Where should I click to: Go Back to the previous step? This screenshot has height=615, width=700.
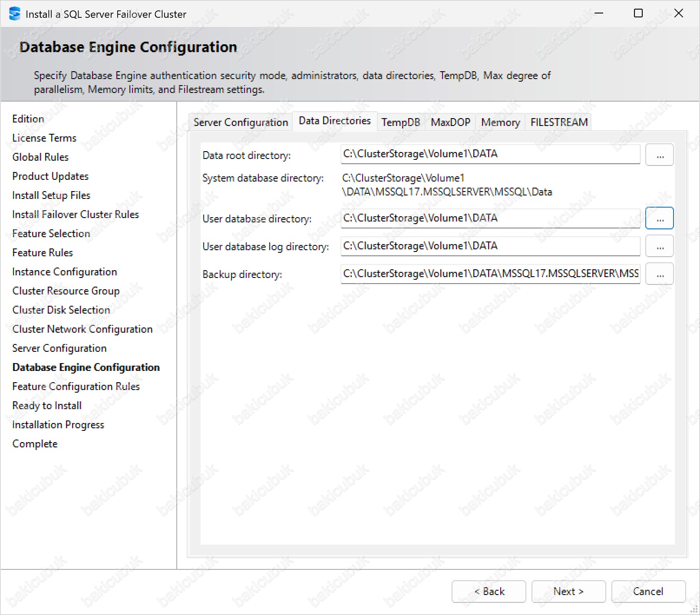coord(489,592)
